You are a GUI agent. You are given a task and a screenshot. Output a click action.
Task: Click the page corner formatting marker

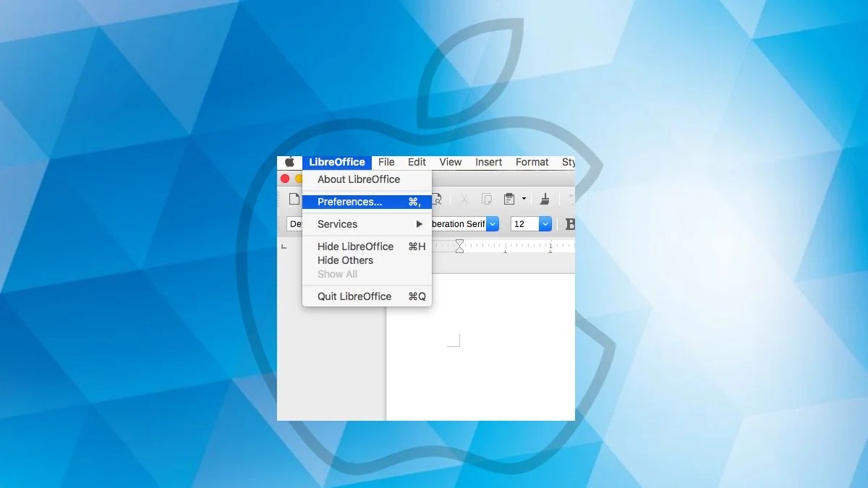pos(454,338)
